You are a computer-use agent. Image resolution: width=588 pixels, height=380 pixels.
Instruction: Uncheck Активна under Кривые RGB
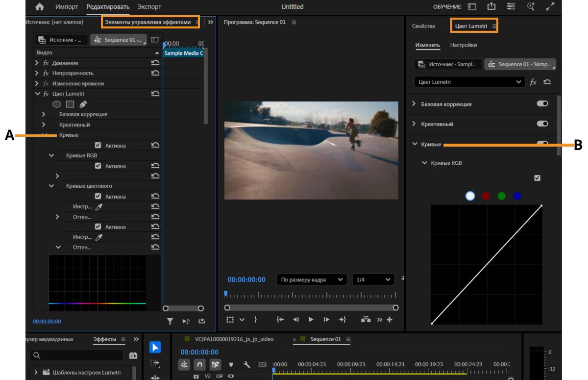click(98, 166)
